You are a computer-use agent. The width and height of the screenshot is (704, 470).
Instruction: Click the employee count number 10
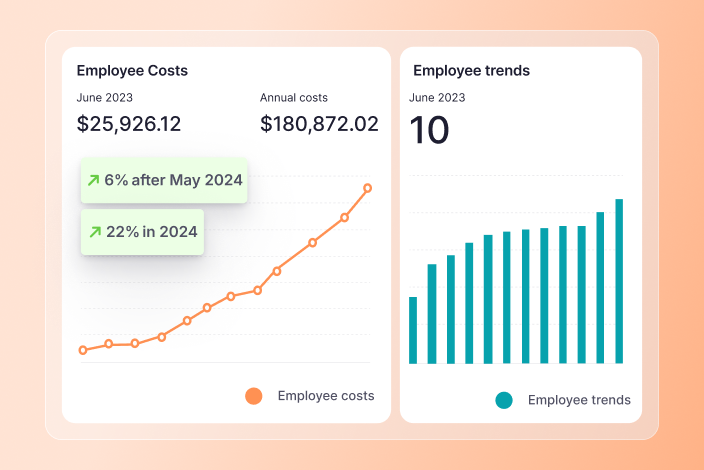[x=429, y=130]
